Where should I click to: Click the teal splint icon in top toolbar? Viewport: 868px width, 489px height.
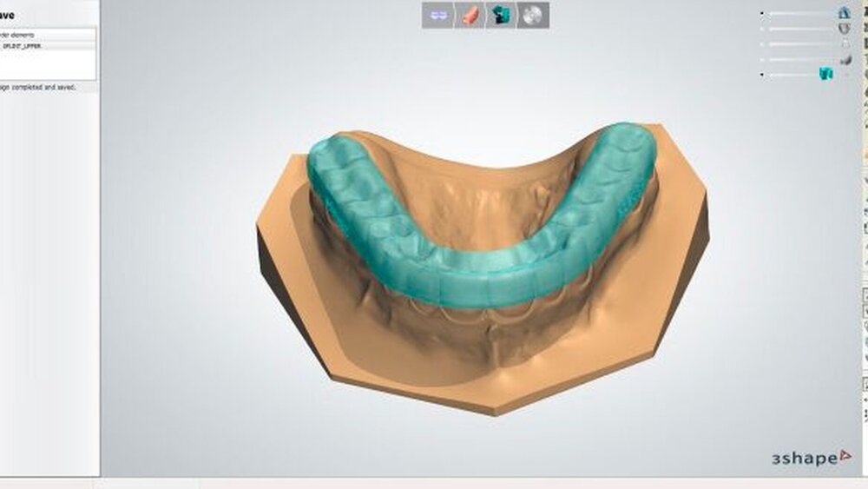[x=501, y=16]
